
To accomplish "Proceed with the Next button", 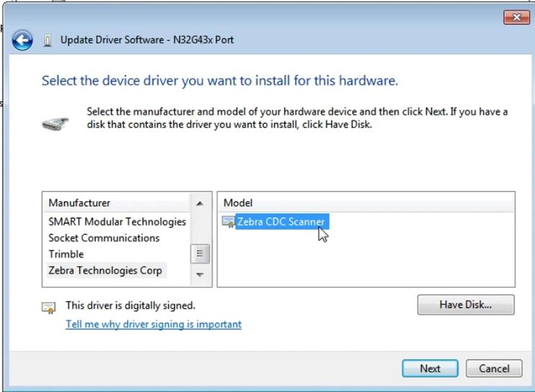I will (x=430, y=368).
